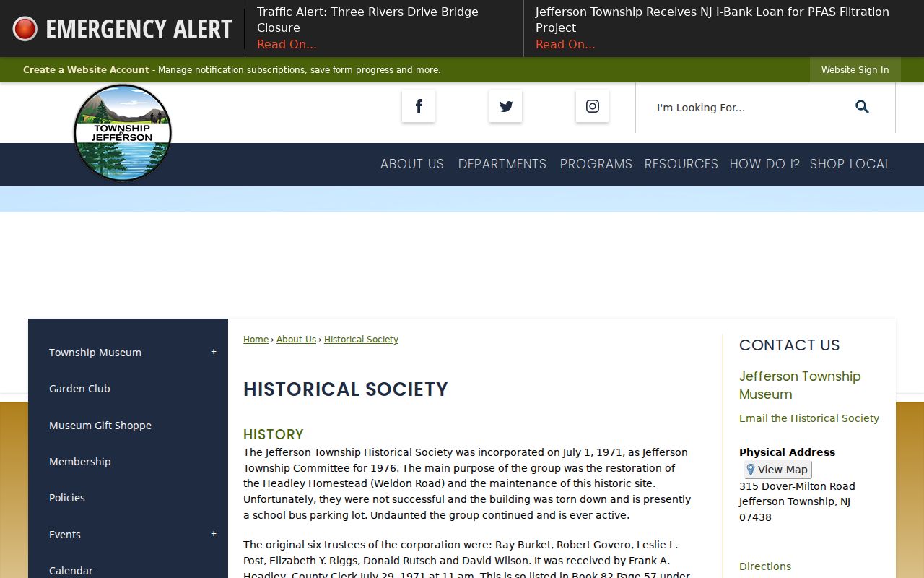The image size is (924, 578).
Task: Open the Programs menu
Action: tap(596, 164)
